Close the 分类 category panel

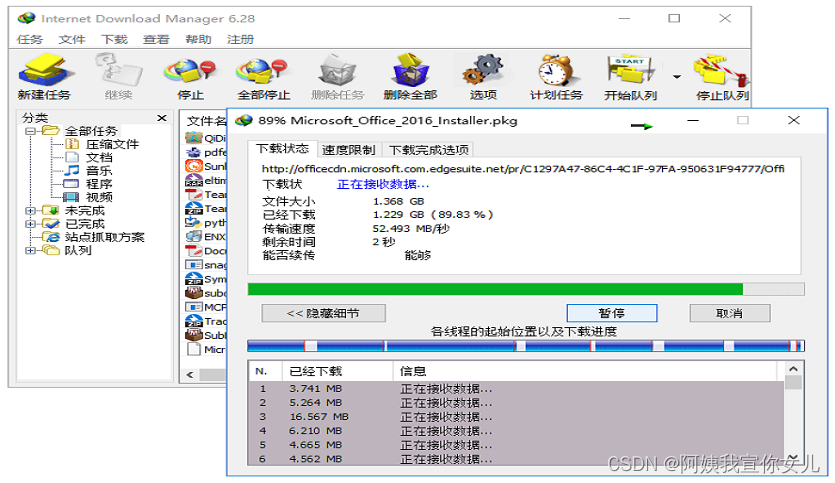pos(162,118)
